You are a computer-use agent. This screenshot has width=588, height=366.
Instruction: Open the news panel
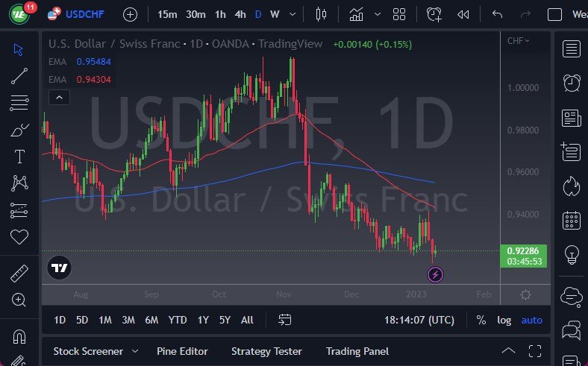[572, 118]
